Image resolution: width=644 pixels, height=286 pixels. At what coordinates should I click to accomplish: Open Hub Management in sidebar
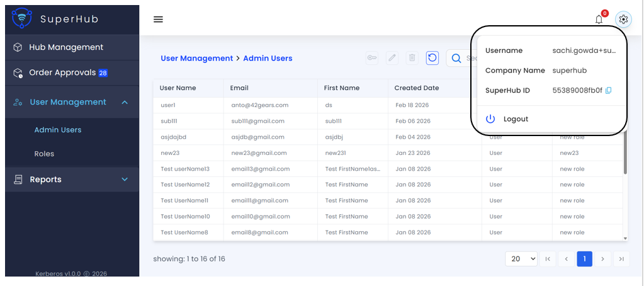[66, 47]
